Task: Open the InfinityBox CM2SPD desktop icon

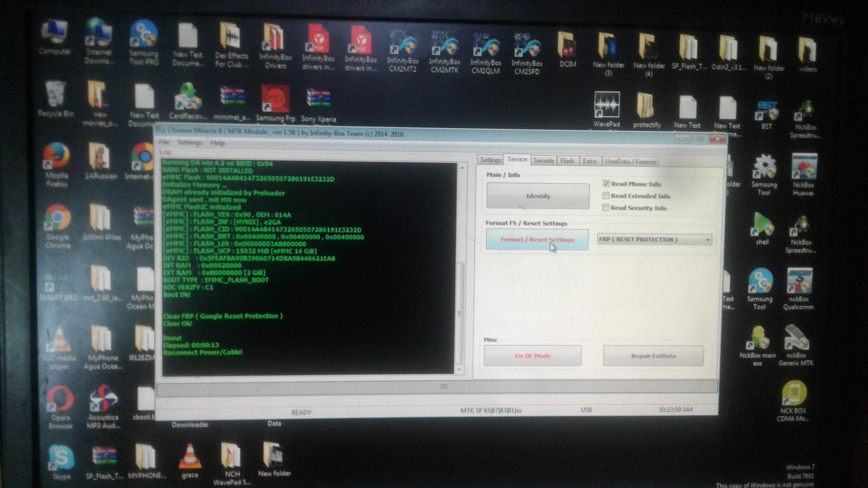Action: (x=527, y=53)
